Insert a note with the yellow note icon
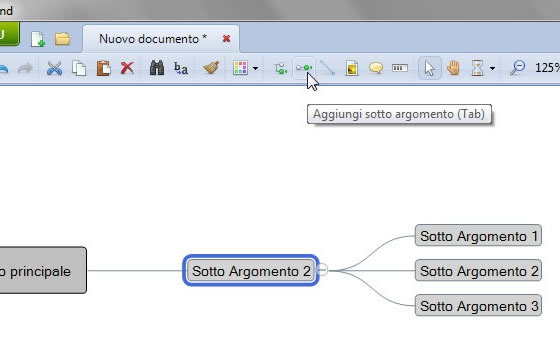Screen dimensions: 560x360 coord(352,68)
